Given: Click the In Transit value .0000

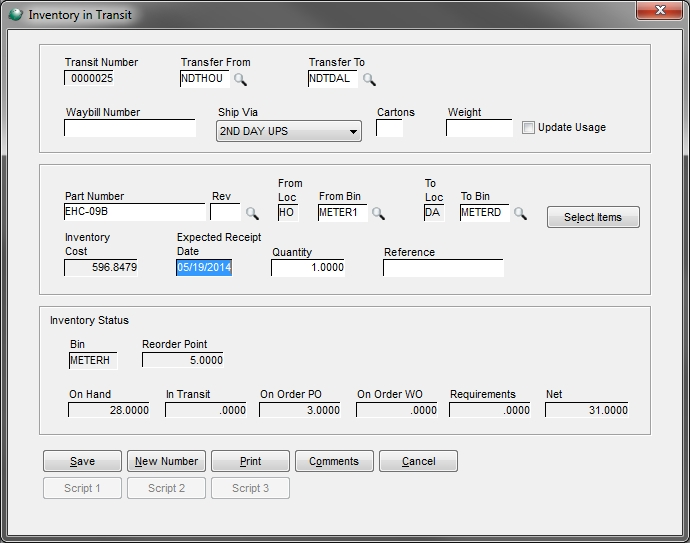Looking at the screenshot, I should point(206,410).
